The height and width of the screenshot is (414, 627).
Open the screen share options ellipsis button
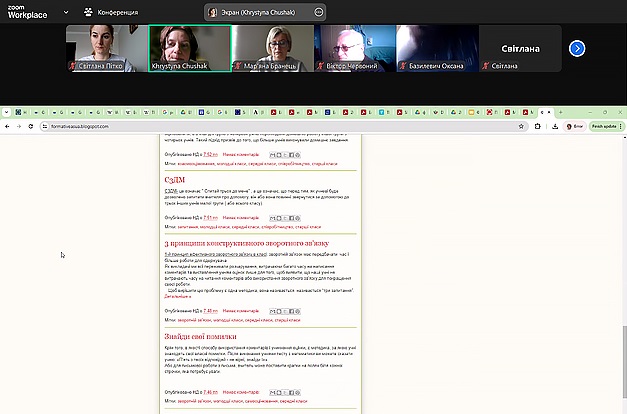coord(319,12)
